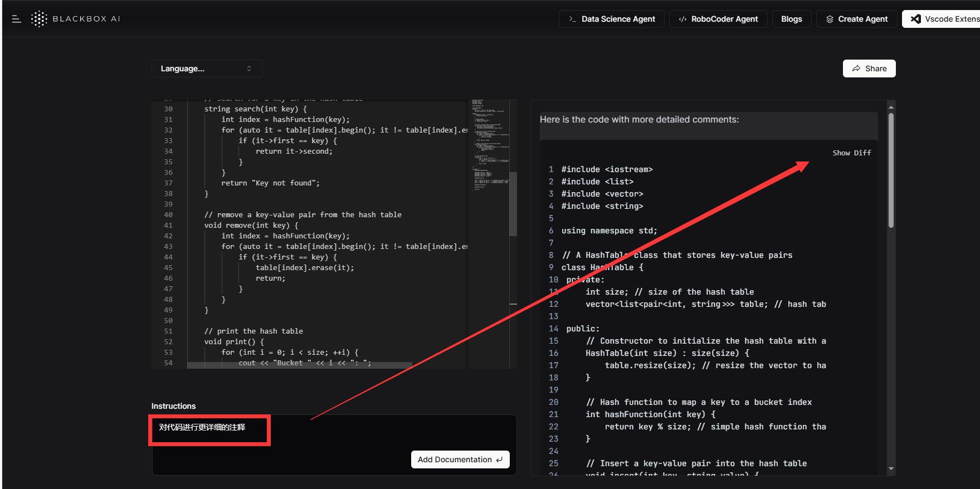Click the share arrow icon
The width and height of the screenshot is (980, 489).
(x=856, y=69)
